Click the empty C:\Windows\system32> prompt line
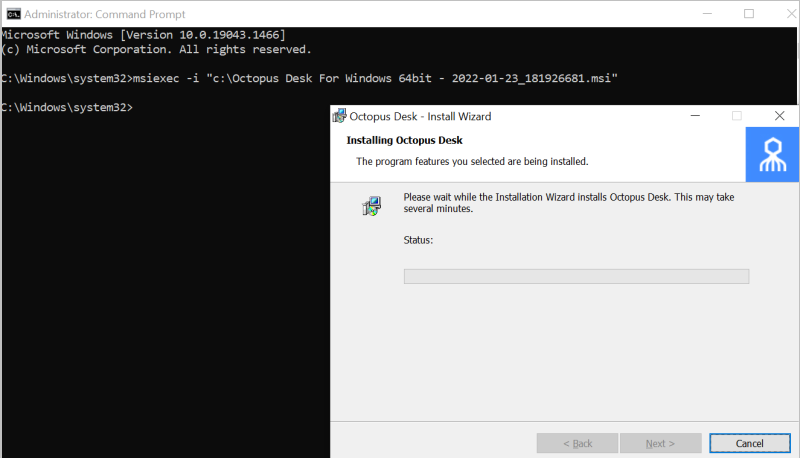The width and height of the screenshot is (800, 458). pos(66,108)
